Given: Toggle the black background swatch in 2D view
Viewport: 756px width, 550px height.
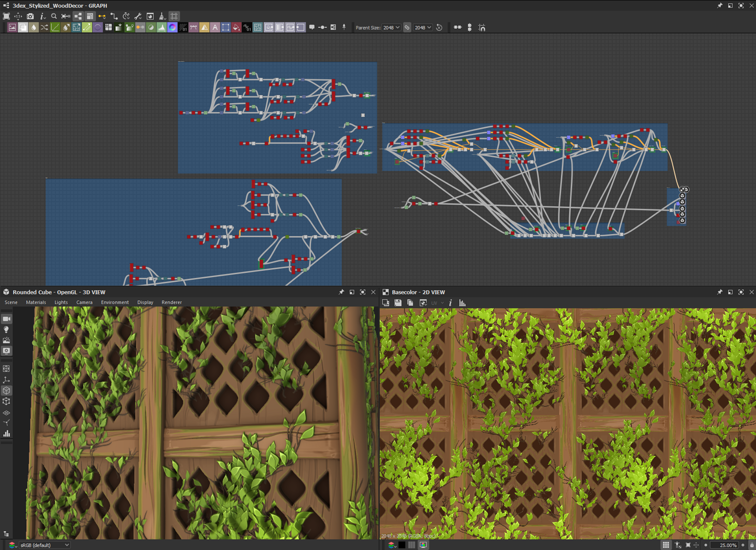Looking at the screenshot, I should [402, 545].
